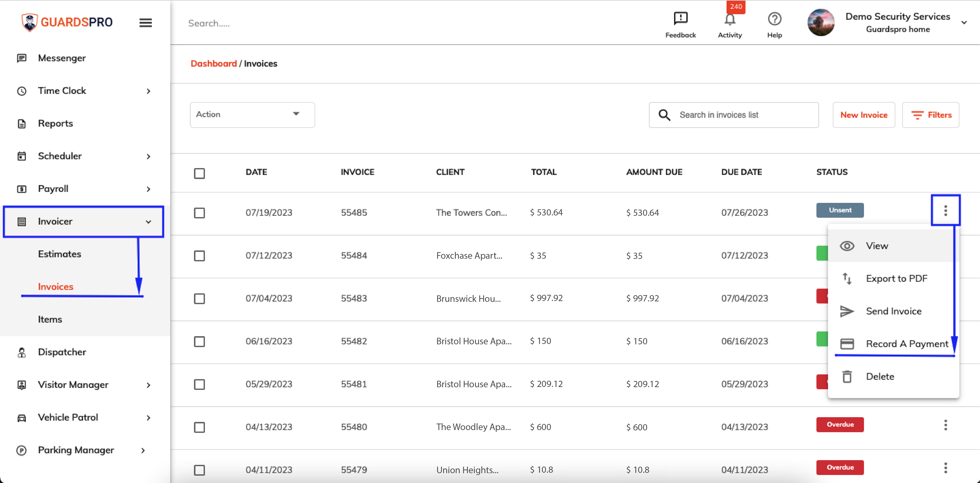Screen dimensions: 980x483
Task: Click the Visitor Manager badge icon
Action: click(x=22, y=385)
